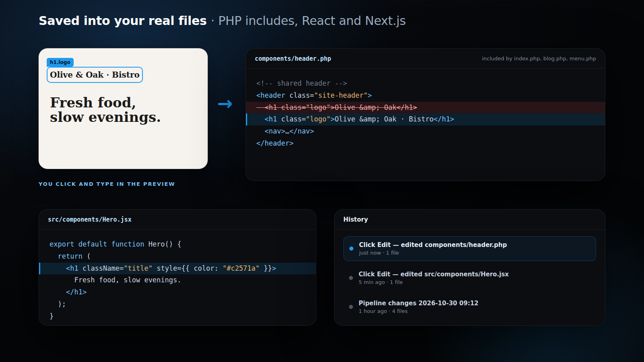Click the '5 min ago · 1 file' timestamp
644x362 pixels.
pos(381,282)
